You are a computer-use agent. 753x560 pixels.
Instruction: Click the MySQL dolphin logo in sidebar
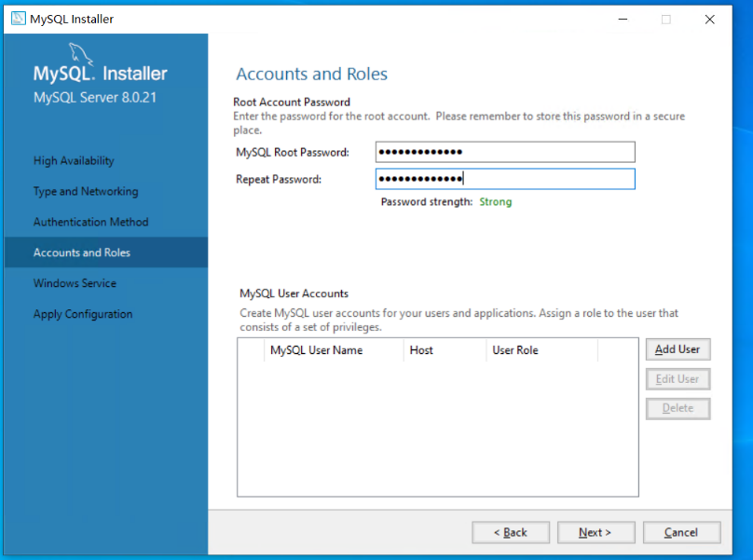[x=80, y=53]
